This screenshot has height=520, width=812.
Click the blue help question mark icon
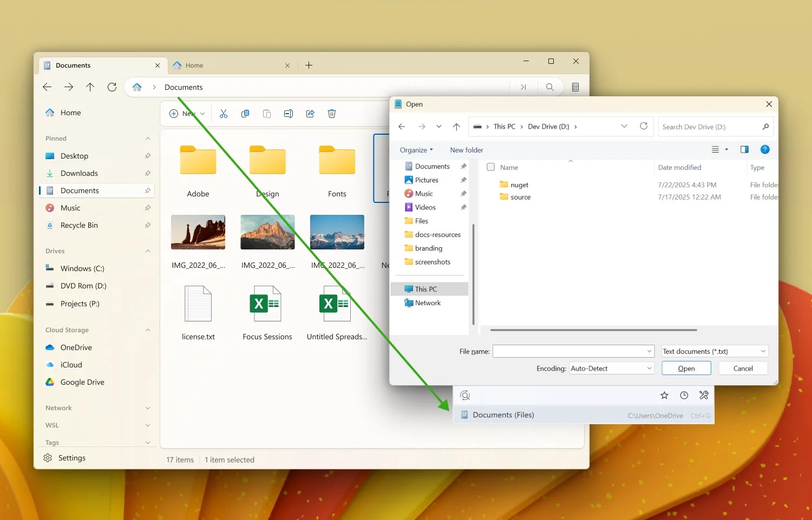point(765,150)
